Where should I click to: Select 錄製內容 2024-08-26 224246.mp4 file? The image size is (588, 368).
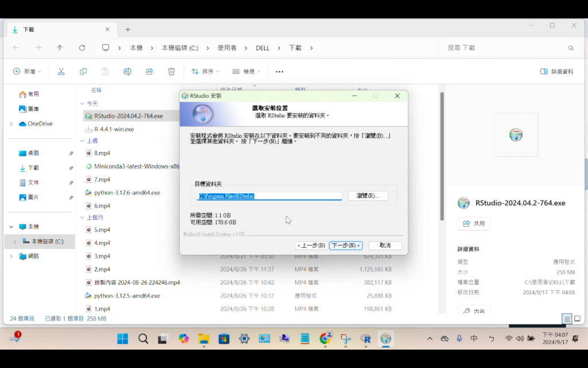point(137,282)
